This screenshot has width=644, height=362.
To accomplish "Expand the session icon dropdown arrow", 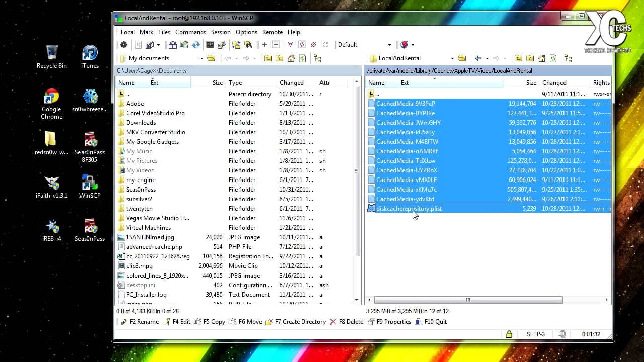I will pyautogui.click(x=413, y=45).
